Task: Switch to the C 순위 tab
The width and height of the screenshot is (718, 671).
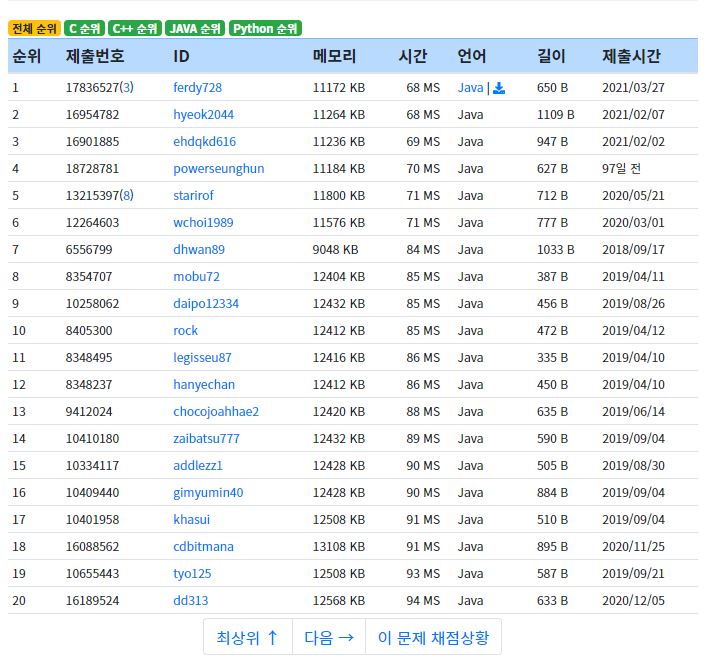Action: [84, 28]
